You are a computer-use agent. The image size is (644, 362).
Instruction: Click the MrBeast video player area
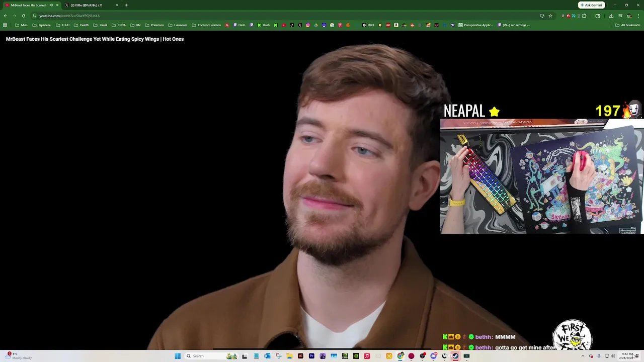[x=322, y=191]
